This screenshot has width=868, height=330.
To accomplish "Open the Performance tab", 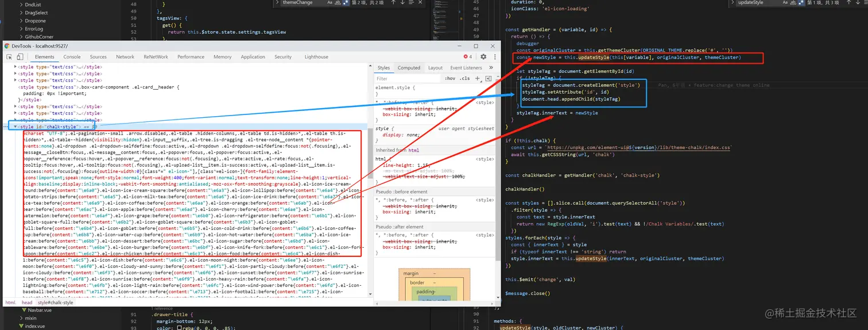I will pyautogui.click(x=191, y=57).
